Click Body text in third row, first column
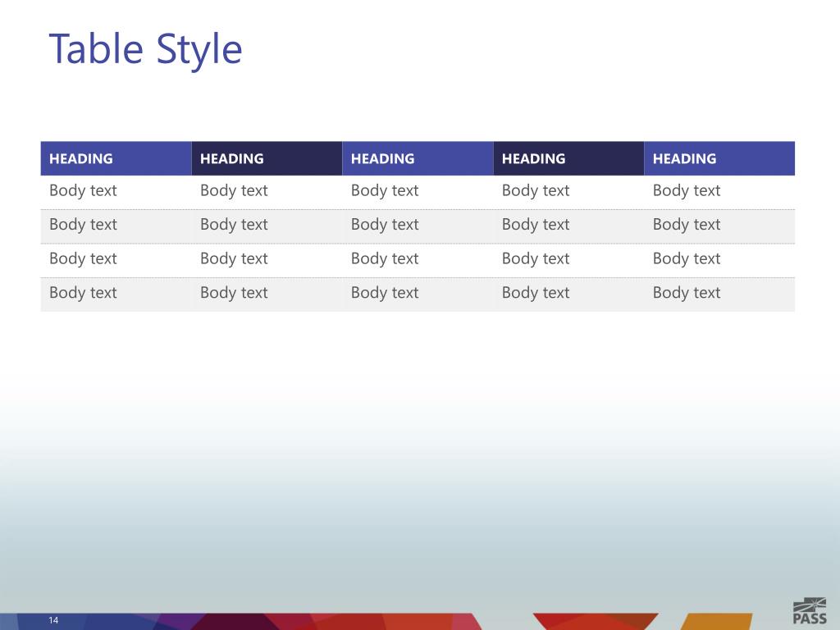 click(83, 258)
